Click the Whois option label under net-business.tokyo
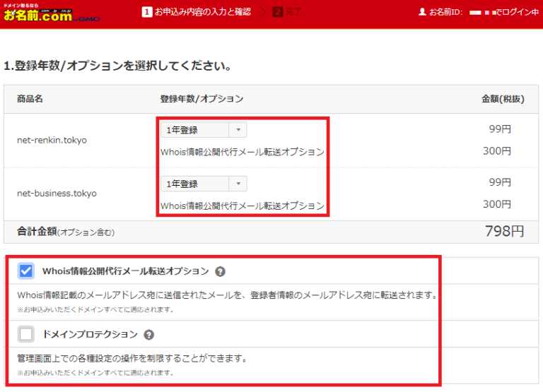The width and height of the screenshot is (543, 392). pyautogui.click(x=243, y=206)
